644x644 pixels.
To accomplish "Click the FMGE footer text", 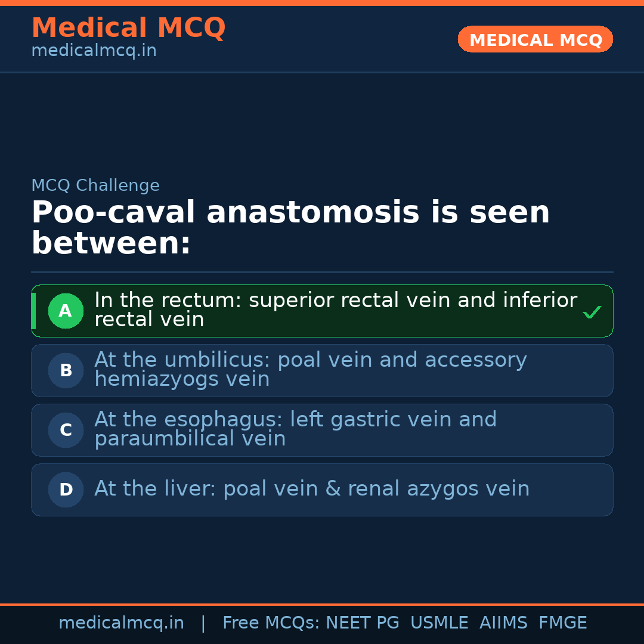I will coord(562,623).
